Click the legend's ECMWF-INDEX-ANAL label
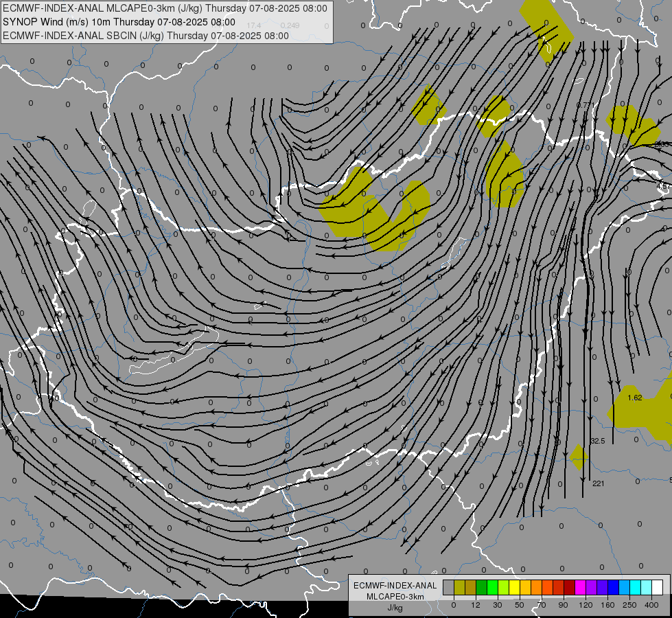 point(395,586)
